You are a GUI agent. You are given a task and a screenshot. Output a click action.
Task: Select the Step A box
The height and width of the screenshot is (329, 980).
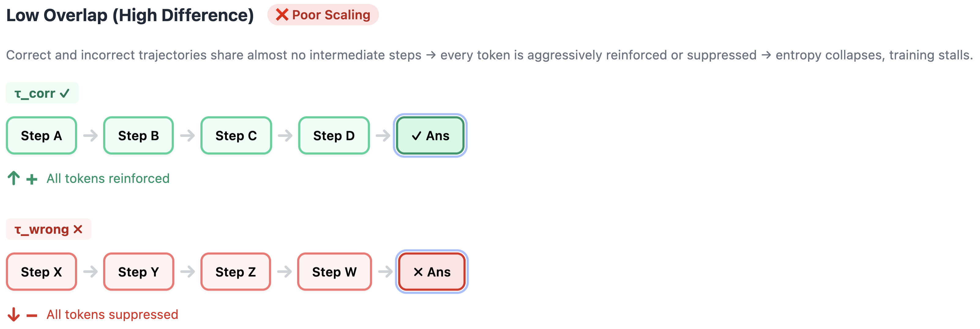point(41,136)
